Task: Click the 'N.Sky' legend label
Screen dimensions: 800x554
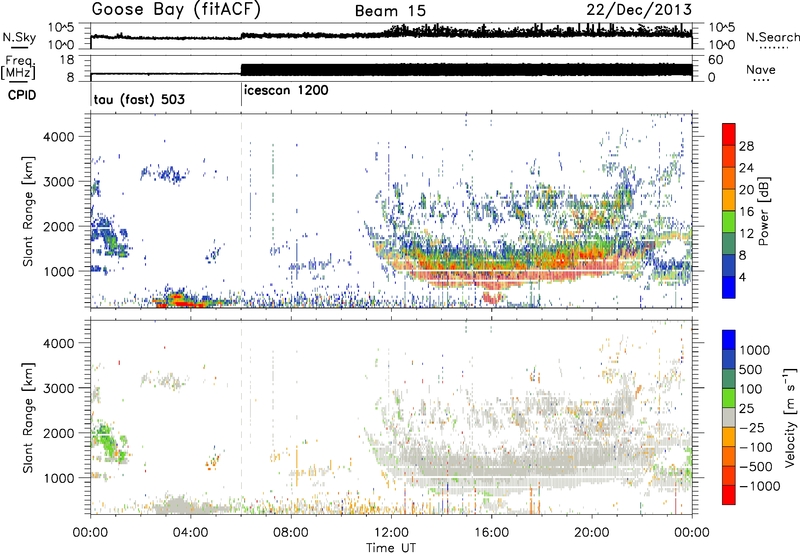Action: click(x=19, y=37)
